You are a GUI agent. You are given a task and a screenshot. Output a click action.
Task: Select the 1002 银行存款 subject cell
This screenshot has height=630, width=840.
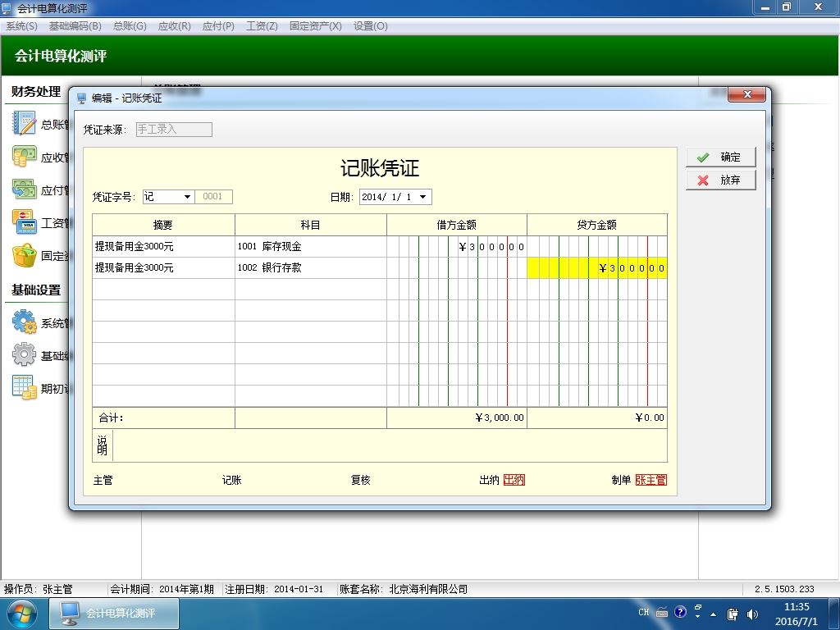[x=311, y=268]
